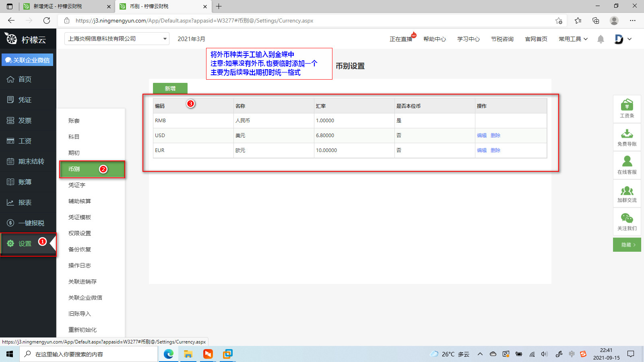Click 编辑 link for USD row

[x=482, y=136]
